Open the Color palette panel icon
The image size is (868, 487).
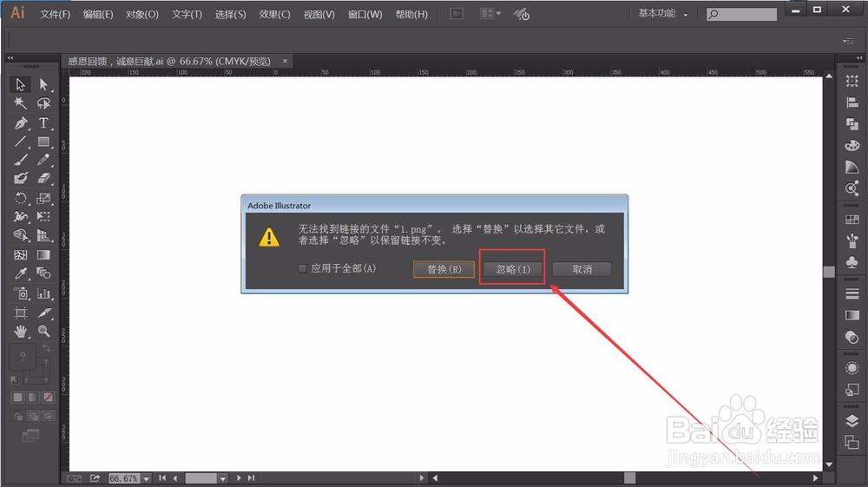coord(852,146)
